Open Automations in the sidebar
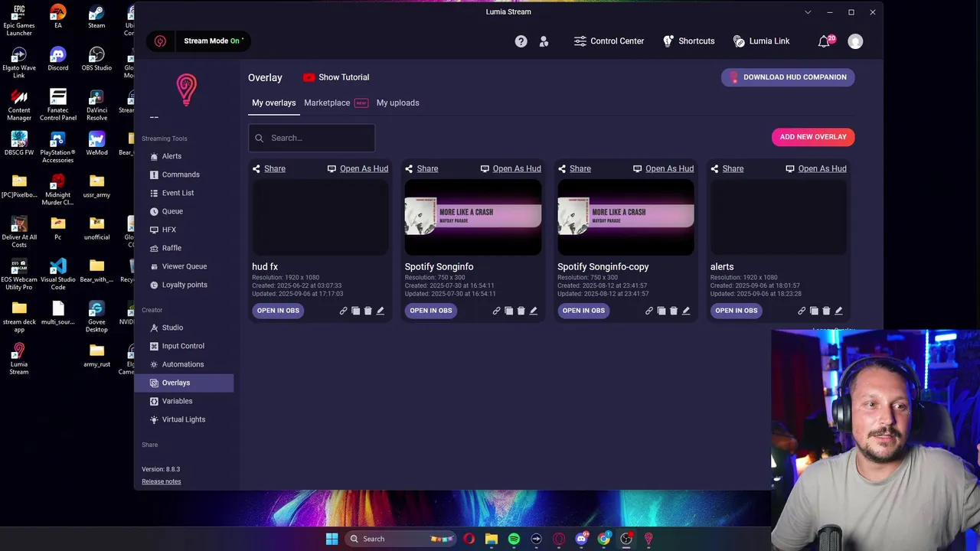The image size is (980, 551). pos(184,364)
